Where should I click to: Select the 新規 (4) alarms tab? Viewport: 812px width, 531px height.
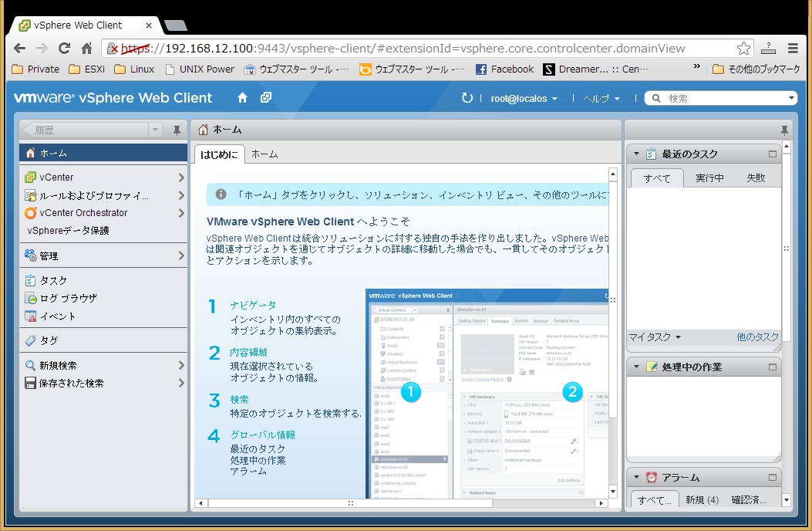tap(702, 500)
